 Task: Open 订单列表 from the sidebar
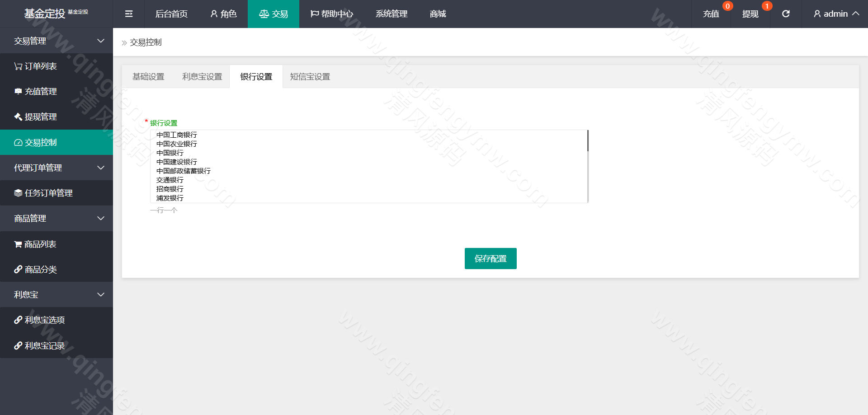40,66
